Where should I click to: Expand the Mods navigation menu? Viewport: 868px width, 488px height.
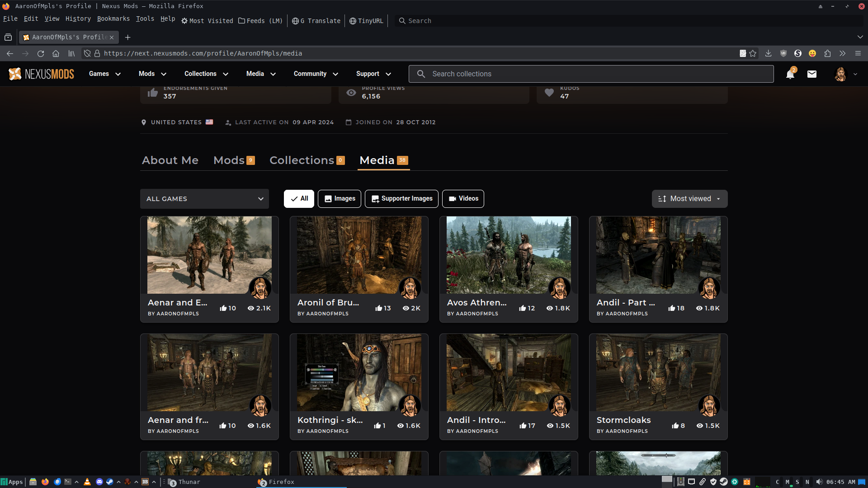point(152,74)
